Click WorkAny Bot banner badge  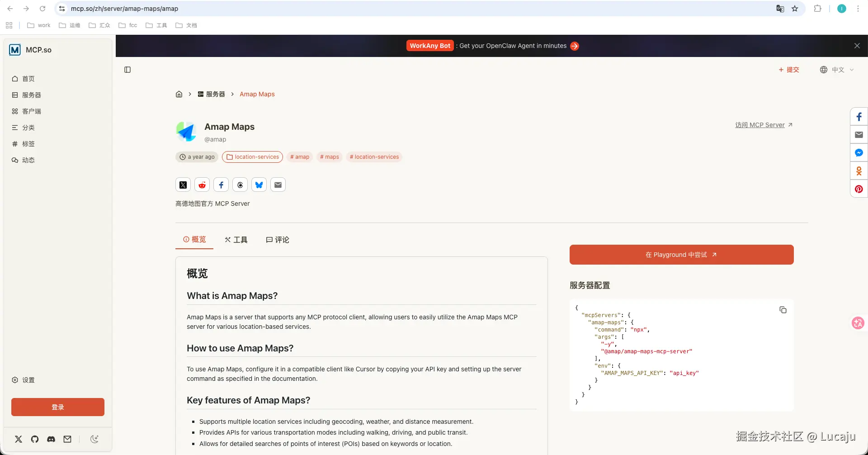[x=430, y=46]
